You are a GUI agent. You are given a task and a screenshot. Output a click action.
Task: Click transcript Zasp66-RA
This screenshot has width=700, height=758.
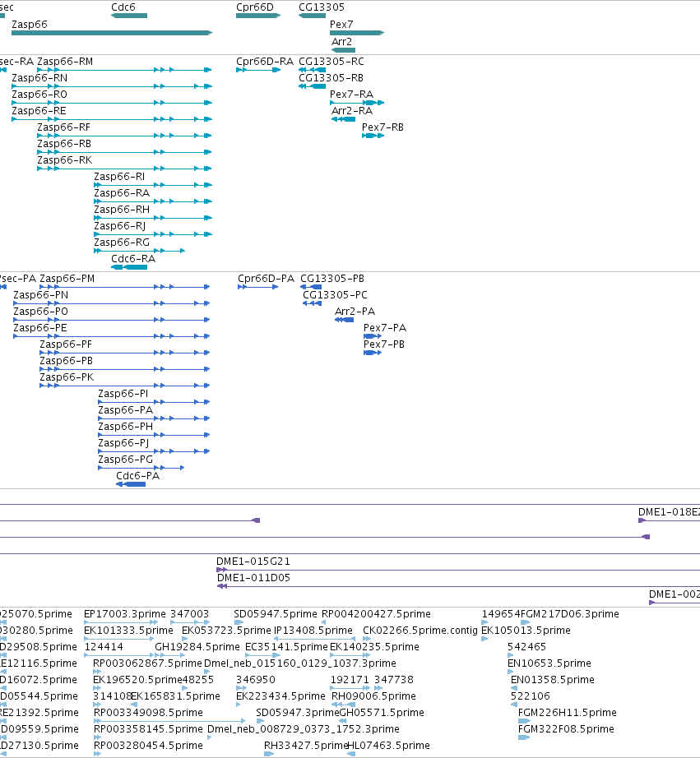tap(153, 201)
